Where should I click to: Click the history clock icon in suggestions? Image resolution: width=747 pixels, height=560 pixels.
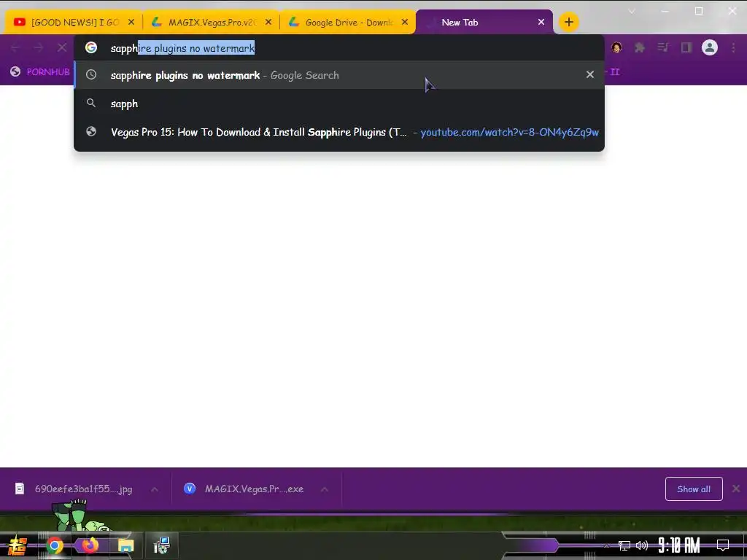coord(91,75)
